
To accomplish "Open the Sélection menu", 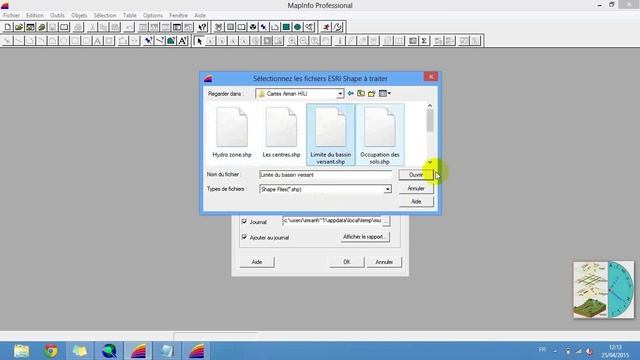I will [x=105, y=16].
